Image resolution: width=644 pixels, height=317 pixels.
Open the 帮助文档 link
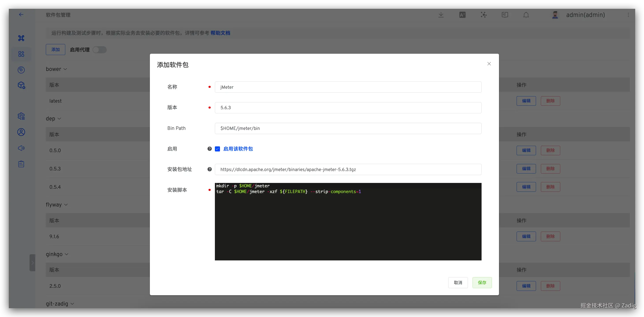[x=220, y=33]
